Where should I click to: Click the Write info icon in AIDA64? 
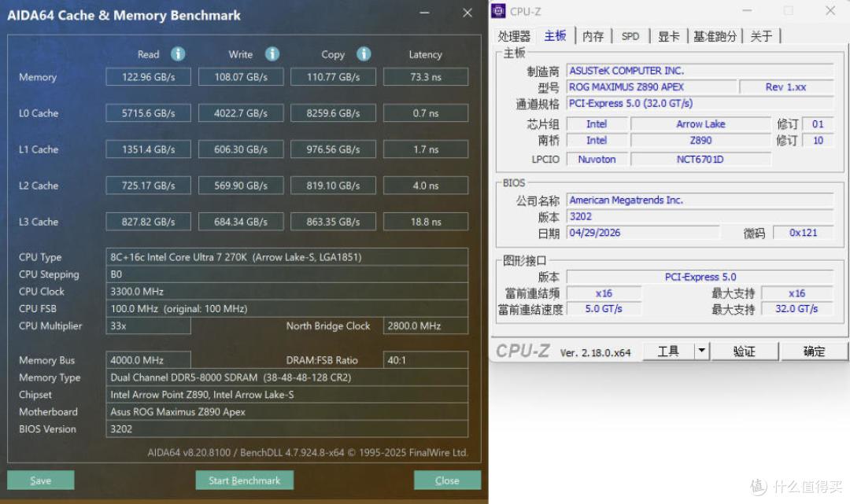click(272, 53)
